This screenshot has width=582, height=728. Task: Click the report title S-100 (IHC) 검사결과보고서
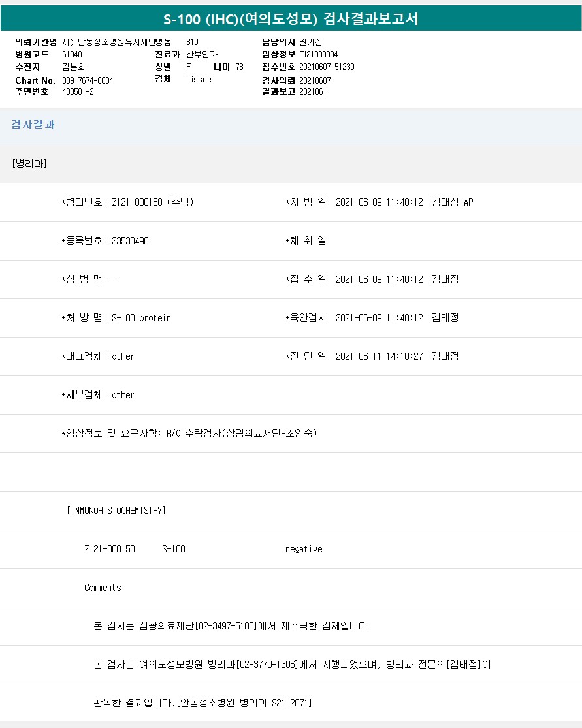pyautogui.click(x=291, y=19)
